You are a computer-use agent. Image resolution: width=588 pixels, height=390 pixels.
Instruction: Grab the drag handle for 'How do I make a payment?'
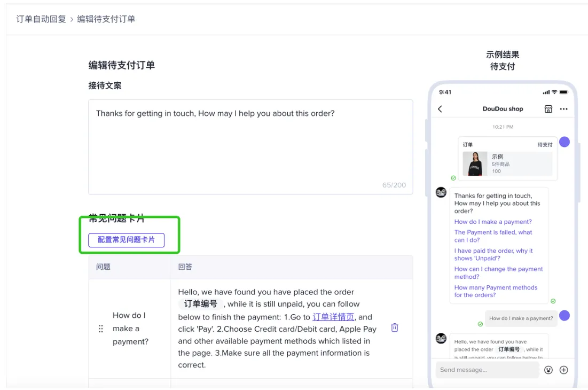pyautogui.click(x=100, y=329)
